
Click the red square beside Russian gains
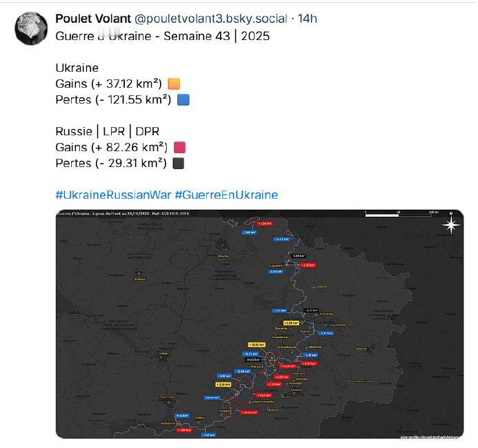[179, 147]
